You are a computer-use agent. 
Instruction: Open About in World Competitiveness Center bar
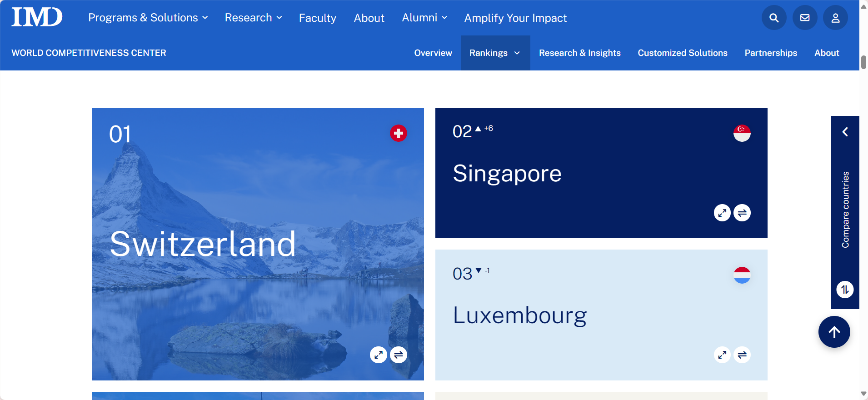[827, 53]
